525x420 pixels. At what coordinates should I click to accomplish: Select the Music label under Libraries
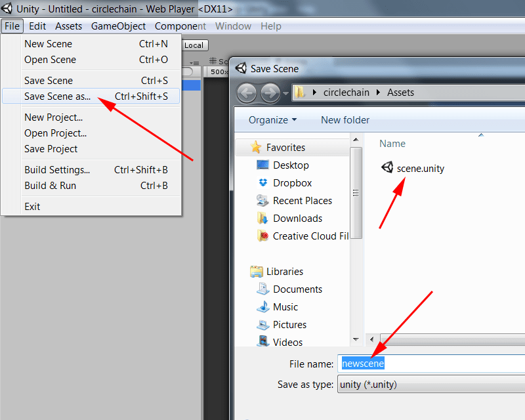(x=285, y=307)
